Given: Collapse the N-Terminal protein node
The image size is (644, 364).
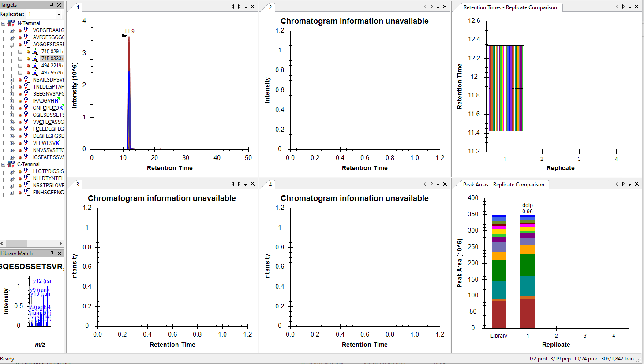Looking at the screenshot, I should click(x=4, y=23).
